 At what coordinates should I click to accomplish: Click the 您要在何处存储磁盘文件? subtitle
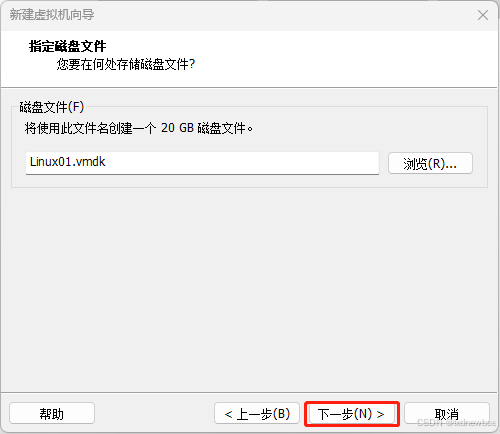tap(126, 64)
